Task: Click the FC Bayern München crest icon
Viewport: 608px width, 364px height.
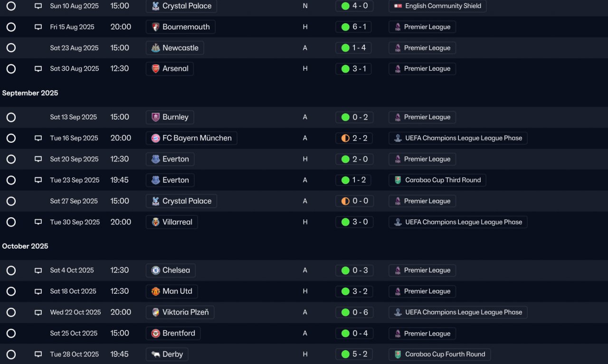Action: [155, 138]
